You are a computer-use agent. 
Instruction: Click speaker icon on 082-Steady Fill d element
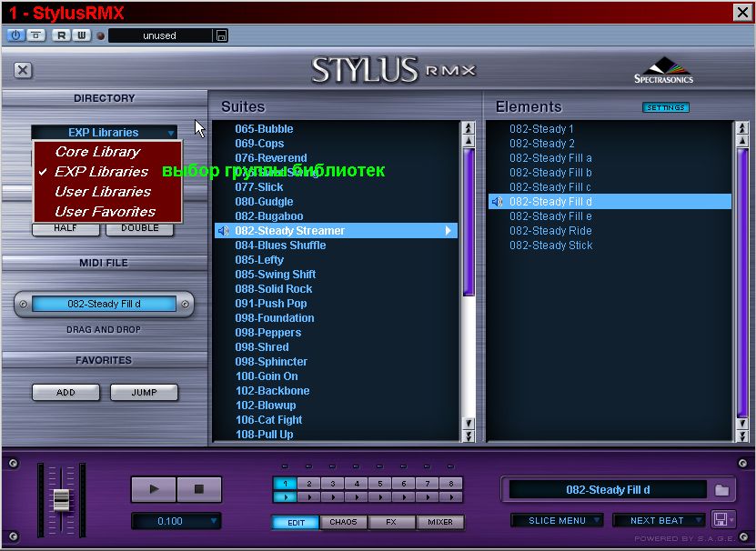497,202
